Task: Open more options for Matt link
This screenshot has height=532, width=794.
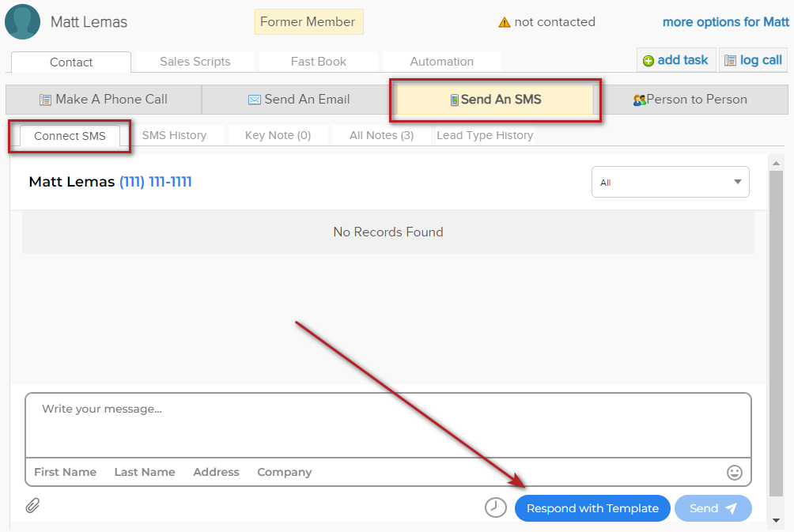Action: [x=725, y=22]
